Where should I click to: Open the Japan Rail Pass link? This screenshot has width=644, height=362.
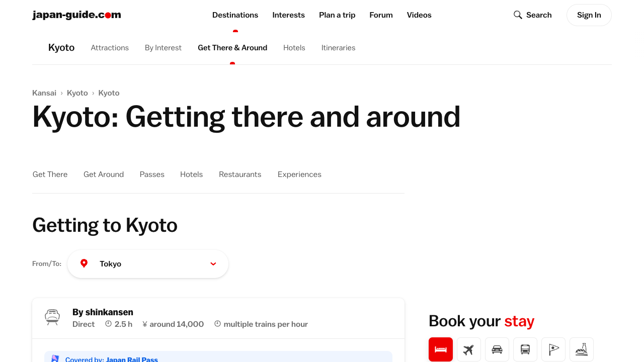coord(132,359)
